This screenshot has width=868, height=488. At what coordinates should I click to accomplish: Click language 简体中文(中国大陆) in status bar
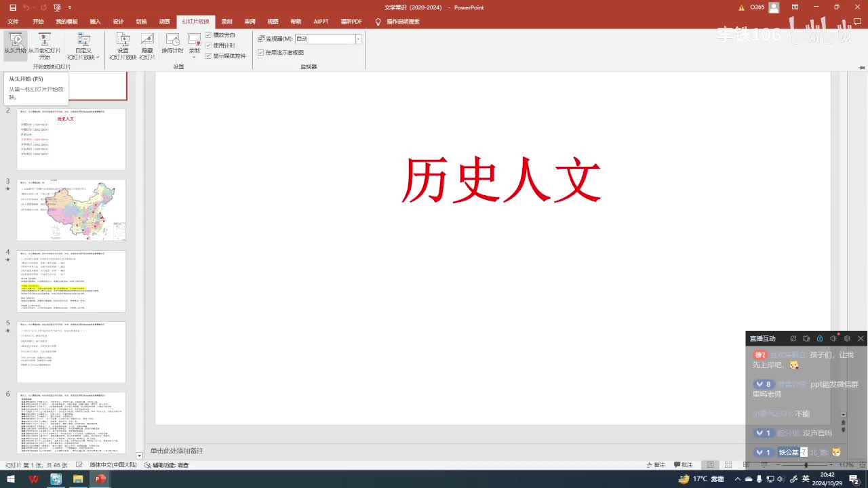point(113,465)
